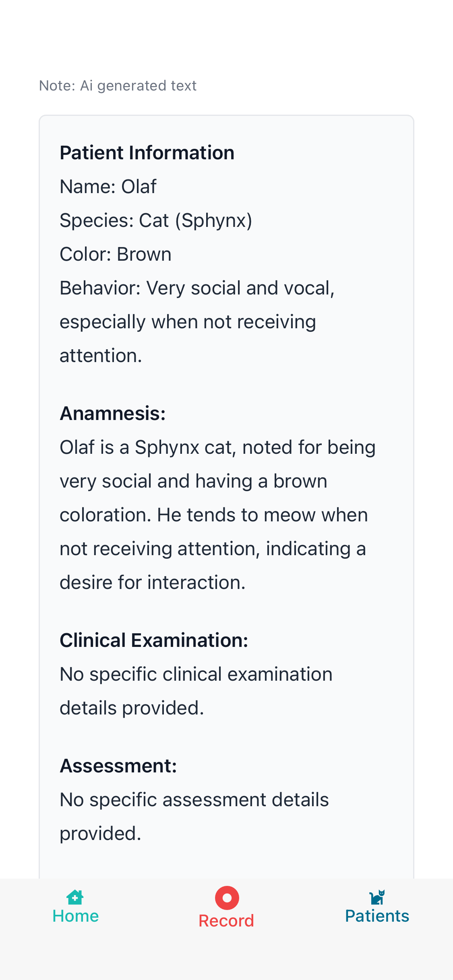
Task: Open the Home tab label
Action: click(x=76, y=916)
